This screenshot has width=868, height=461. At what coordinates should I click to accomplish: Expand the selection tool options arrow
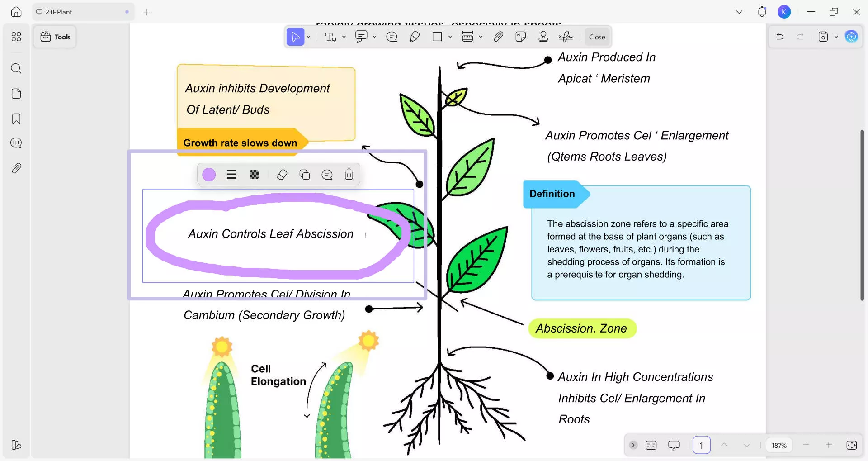pos(309,37)
